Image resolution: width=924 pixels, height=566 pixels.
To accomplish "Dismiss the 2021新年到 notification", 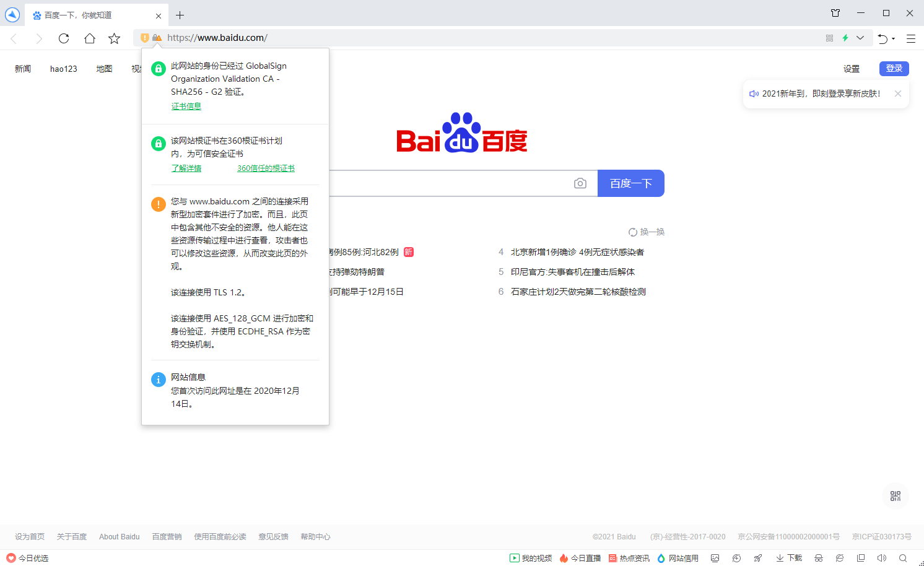I will [898, 94].
